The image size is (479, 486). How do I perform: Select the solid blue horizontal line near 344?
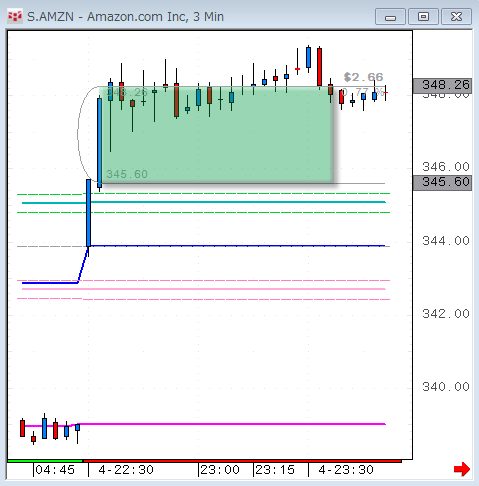[x=237, y=246]
